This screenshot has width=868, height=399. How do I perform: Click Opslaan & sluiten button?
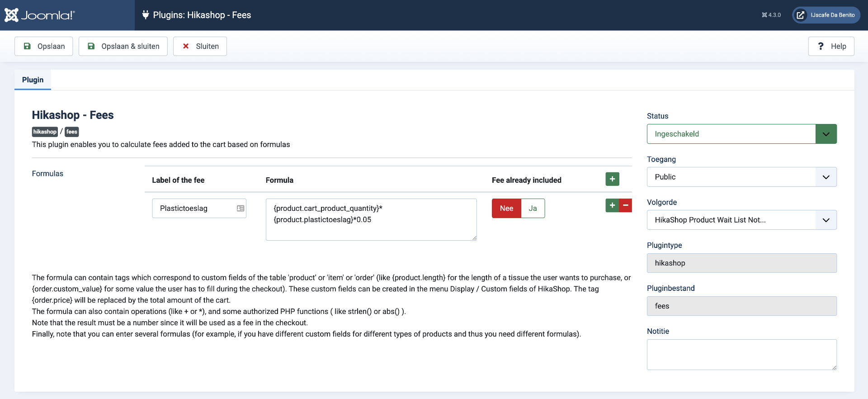[123, 46]
